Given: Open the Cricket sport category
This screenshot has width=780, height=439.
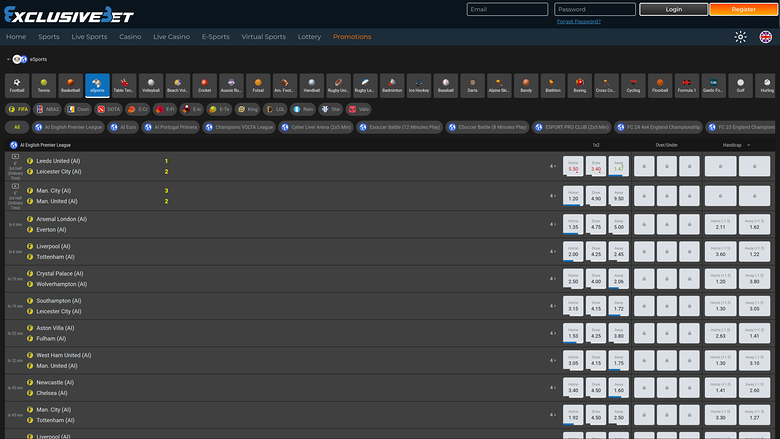Looking at the screenshot, I should click(204, 85).
